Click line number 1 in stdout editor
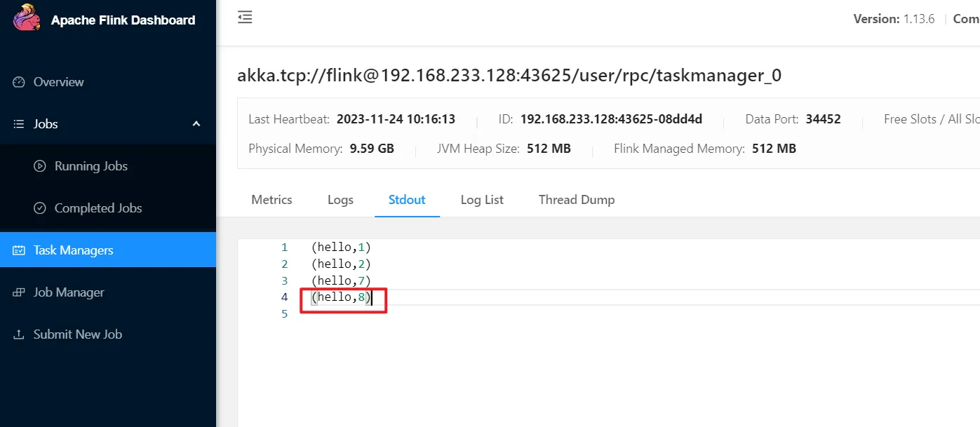 284,248
